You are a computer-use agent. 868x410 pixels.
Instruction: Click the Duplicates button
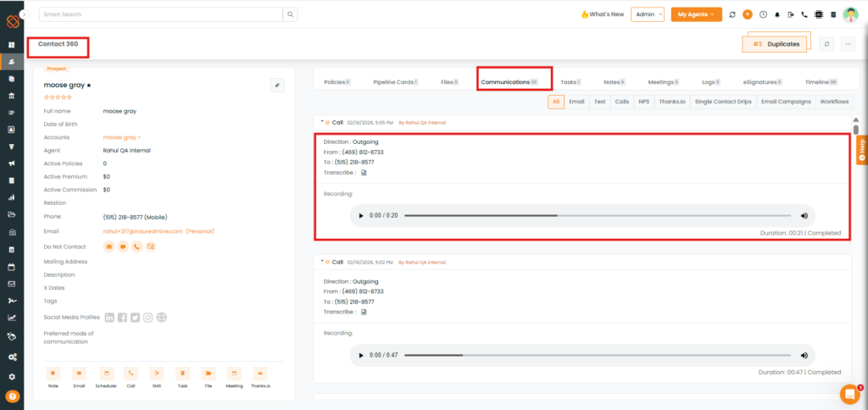point(776,44)
